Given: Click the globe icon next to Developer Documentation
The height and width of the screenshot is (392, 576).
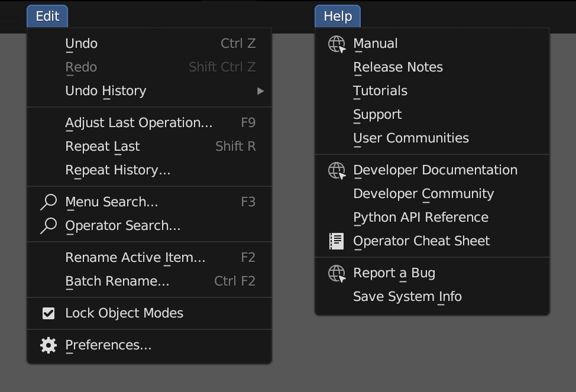Looking at the screenshot, I should 336,171.
